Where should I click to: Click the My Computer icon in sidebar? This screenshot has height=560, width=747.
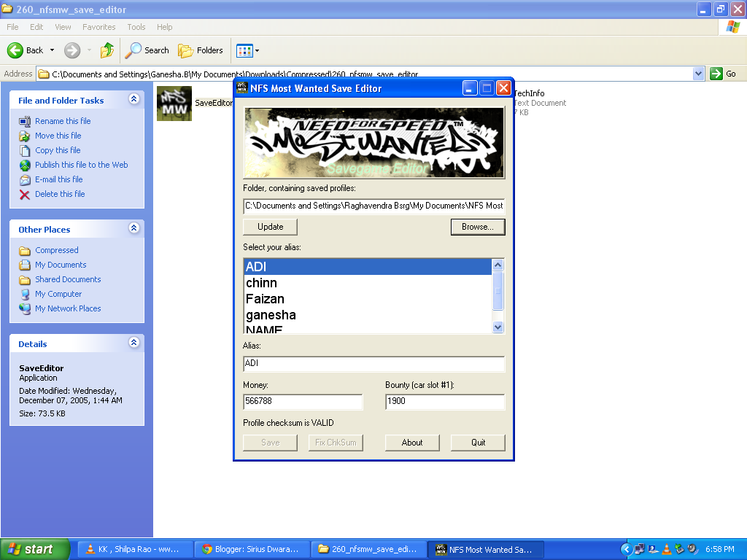click(x=25, y=295)
